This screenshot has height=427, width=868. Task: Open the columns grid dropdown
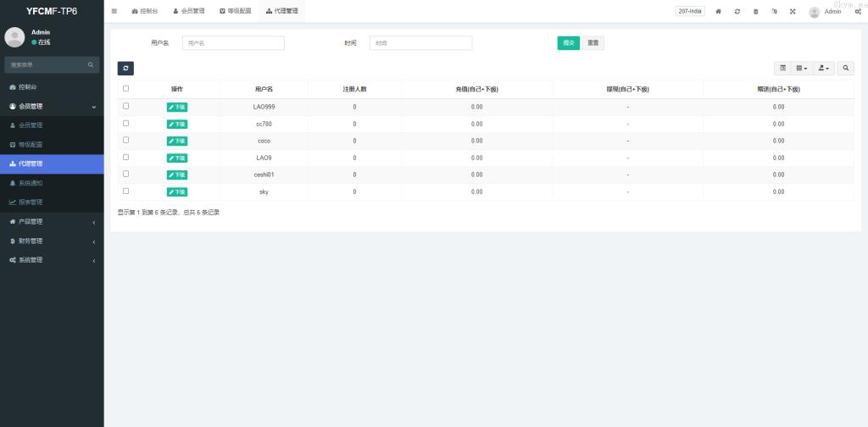pos(802,68)
